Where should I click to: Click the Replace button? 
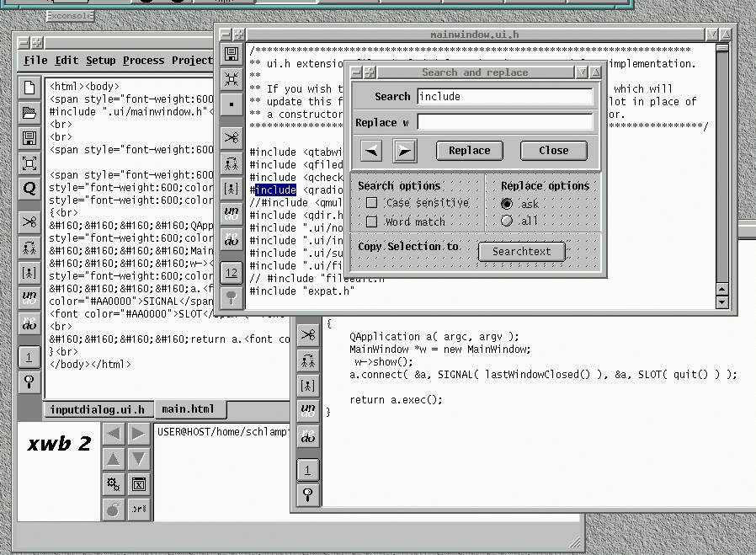pos(470,151)
